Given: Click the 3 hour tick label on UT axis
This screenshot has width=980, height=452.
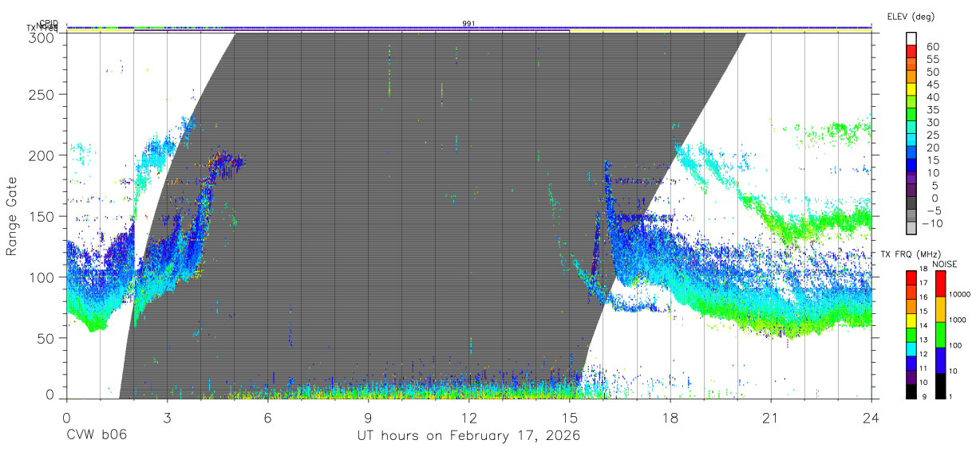Looking at the screenshot, I should 167,417.
